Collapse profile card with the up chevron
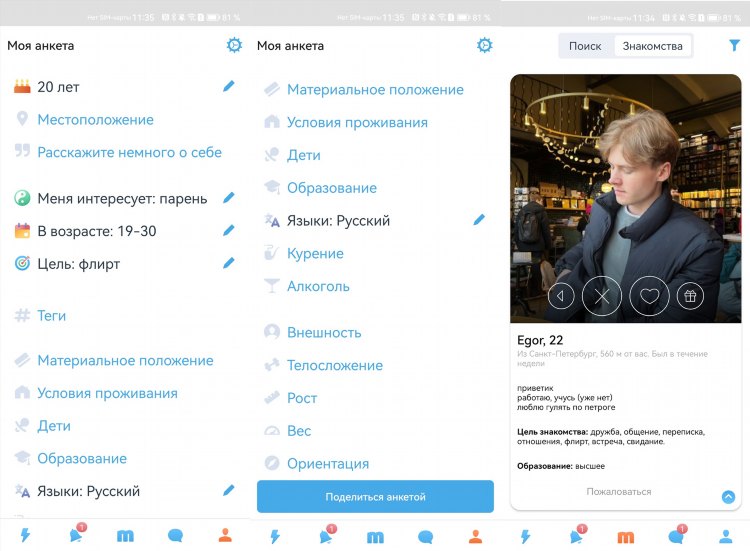This screenshot has width=750, height=551. pyautogui.click(x=728, y=497)
